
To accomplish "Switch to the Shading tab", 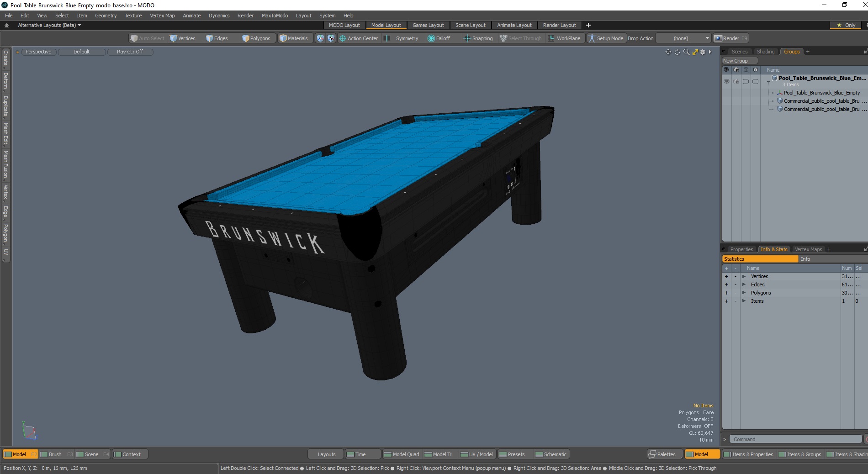I will pyautogui.click(x=766, y=52).
